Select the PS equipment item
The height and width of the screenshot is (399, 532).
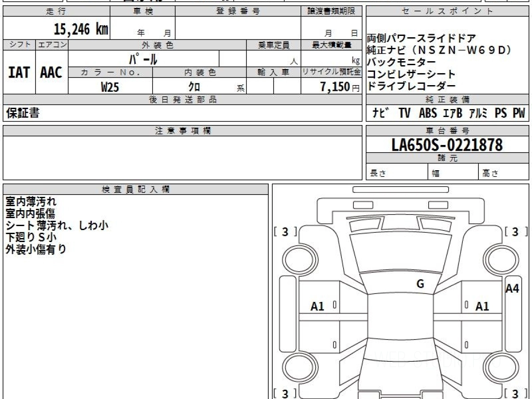pyautogui.click(x=501, y=113)
